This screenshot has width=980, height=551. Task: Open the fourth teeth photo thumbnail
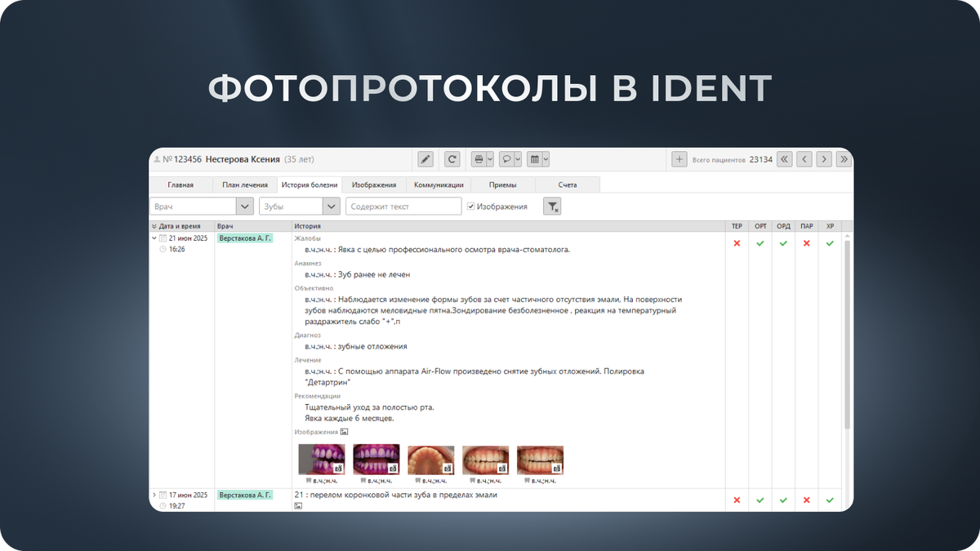pos(485,460)
